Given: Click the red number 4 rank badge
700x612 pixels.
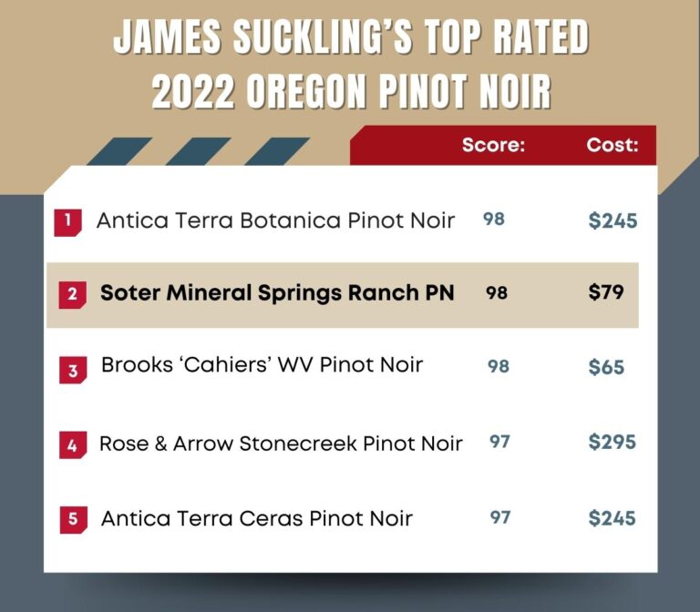Looking at the screenshot, I should [73, 445].
